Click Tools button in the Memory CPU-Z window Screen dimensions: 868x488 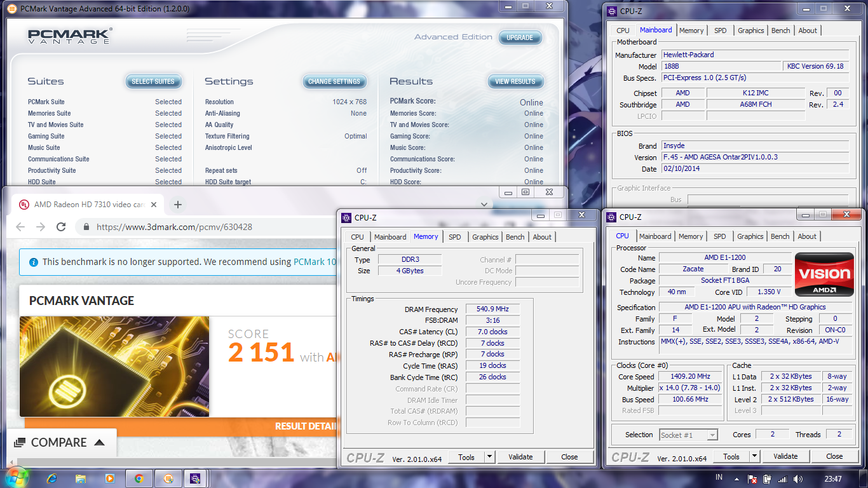(466, 457)
